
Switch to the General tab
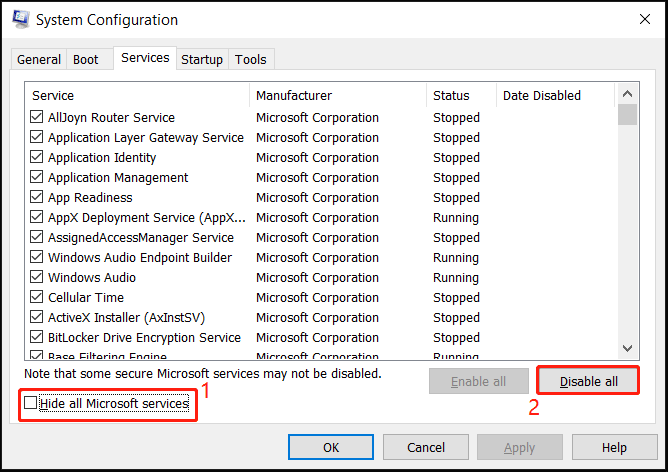pyautogui.click(x=39, y=60)
